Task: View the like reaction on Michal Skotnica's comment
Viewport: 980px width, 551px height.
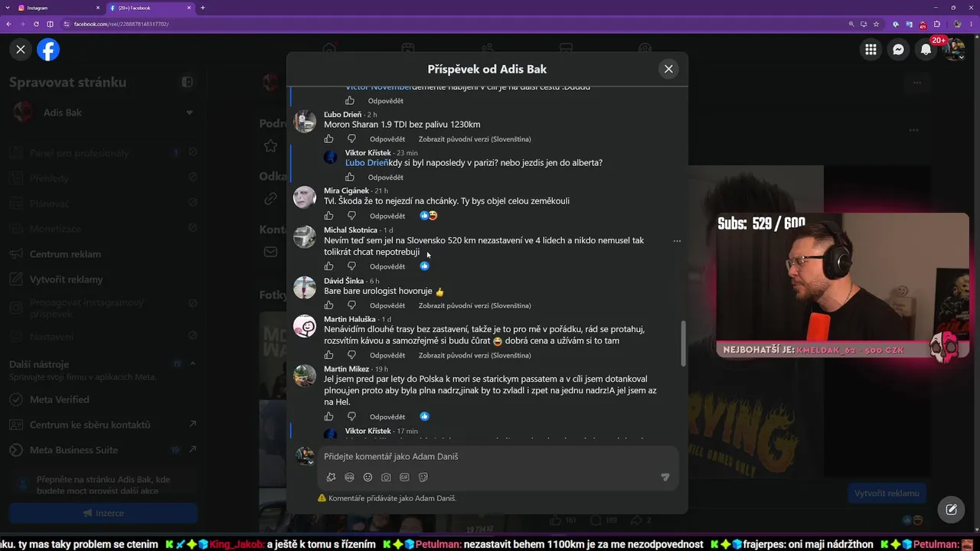Action: [x=425, y=266]
